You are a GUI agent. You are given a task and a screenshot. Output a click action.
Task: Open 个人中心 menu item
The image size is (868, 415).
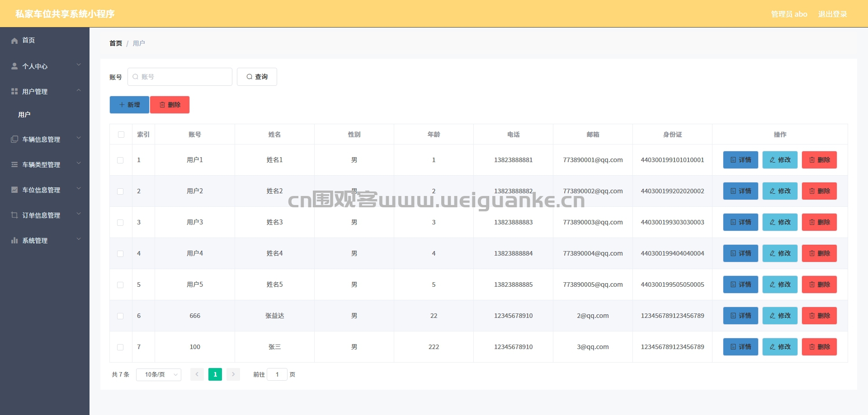tap(45, 66)
